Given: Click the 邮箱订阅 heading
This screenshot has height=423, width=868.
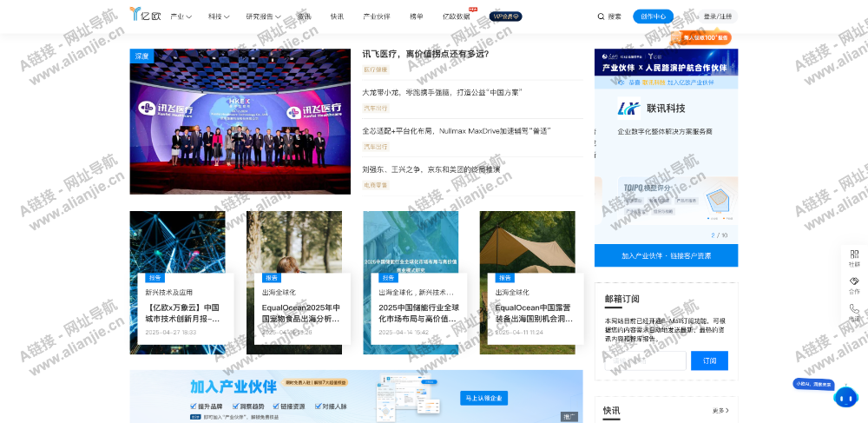Looking at the screenshot, I should click(x=622, y=299).
